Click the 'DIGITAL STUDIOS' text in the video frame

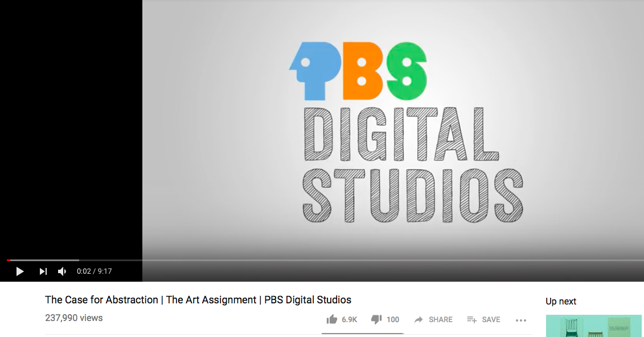tap(411, 165)
